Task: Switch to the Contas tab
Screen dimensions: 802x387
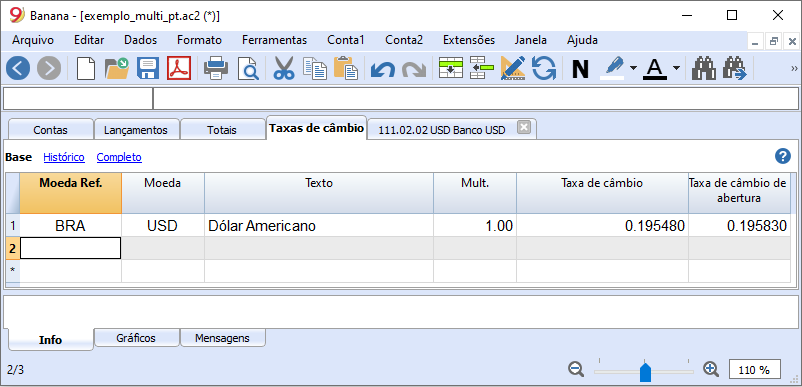Action: [x=50, y=130]
